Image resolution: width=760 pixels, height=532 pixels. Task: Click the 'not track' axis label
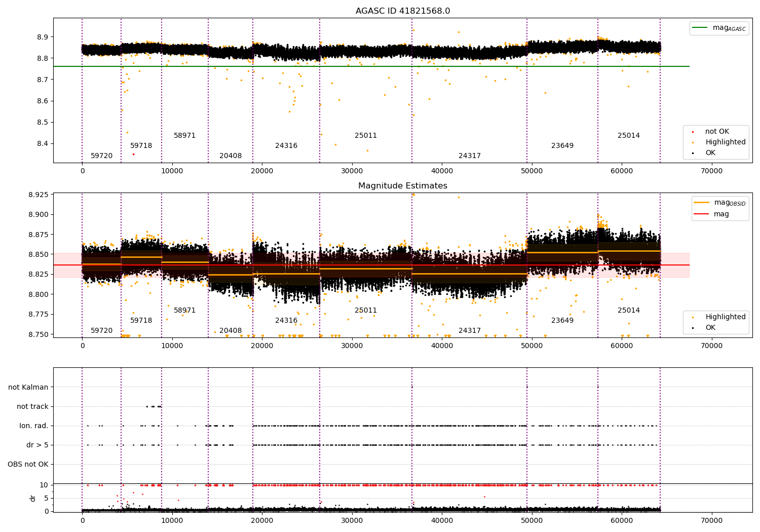[32, 406]
